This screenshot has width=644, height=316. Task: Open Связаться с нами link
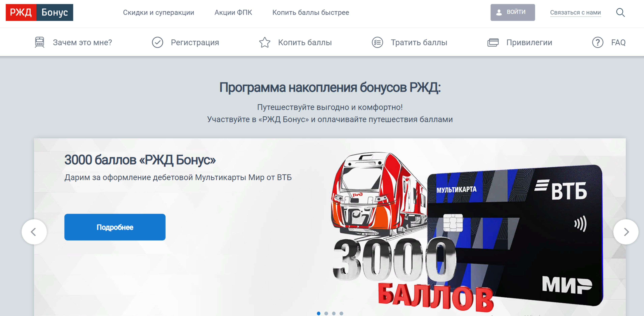pyautogui.click(x=575, y=12)
